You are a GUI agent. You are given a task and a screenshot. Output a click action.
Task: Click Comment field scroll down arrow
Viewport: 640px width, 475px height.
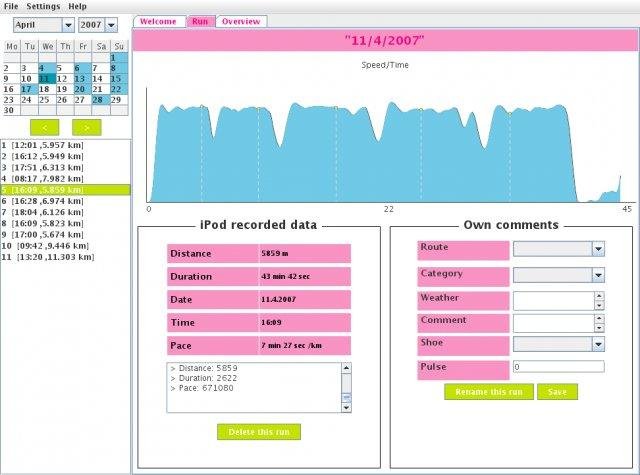(599, 328)
